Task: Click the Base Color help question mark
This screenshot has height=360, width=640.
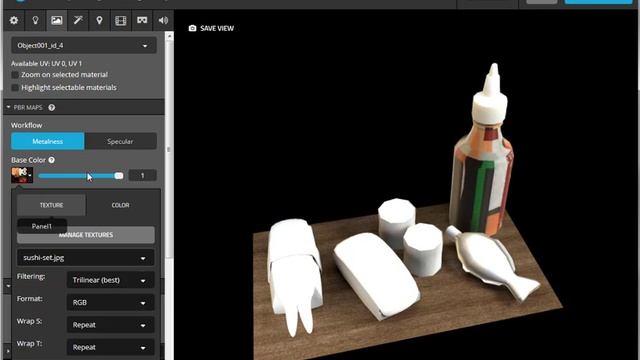Action: tap(51, 160)
